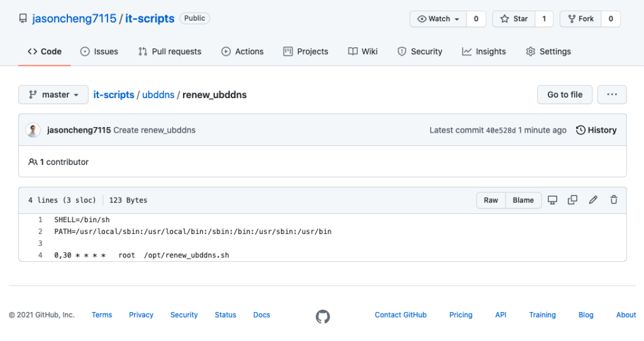Click the repository book icon beside jasoncheng7115

click(23, 18)
